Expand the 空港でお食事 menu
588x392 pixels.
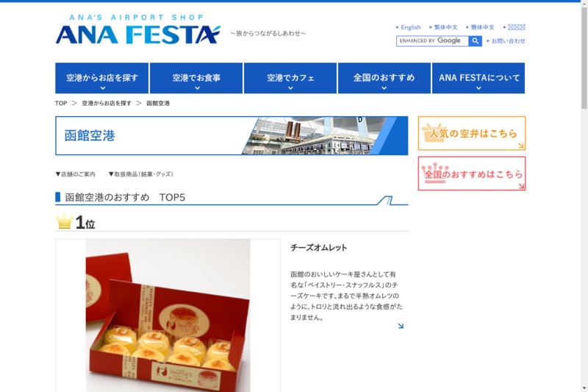tap(196, 78)
